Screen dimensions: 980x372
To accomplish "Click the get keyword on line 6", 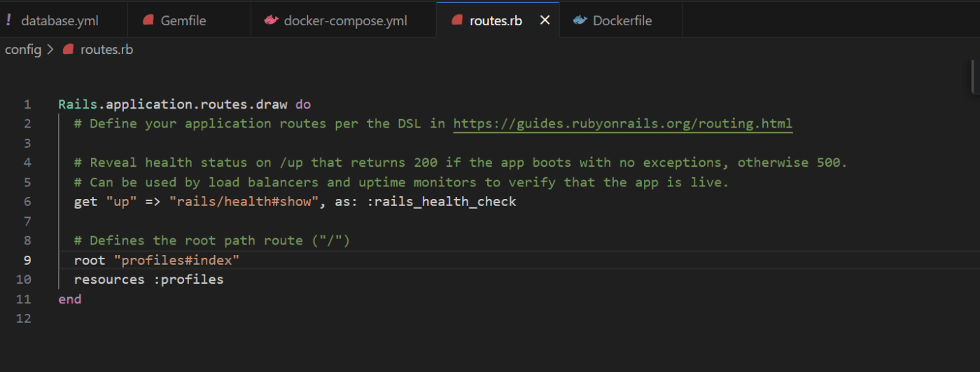I will 85,202.
